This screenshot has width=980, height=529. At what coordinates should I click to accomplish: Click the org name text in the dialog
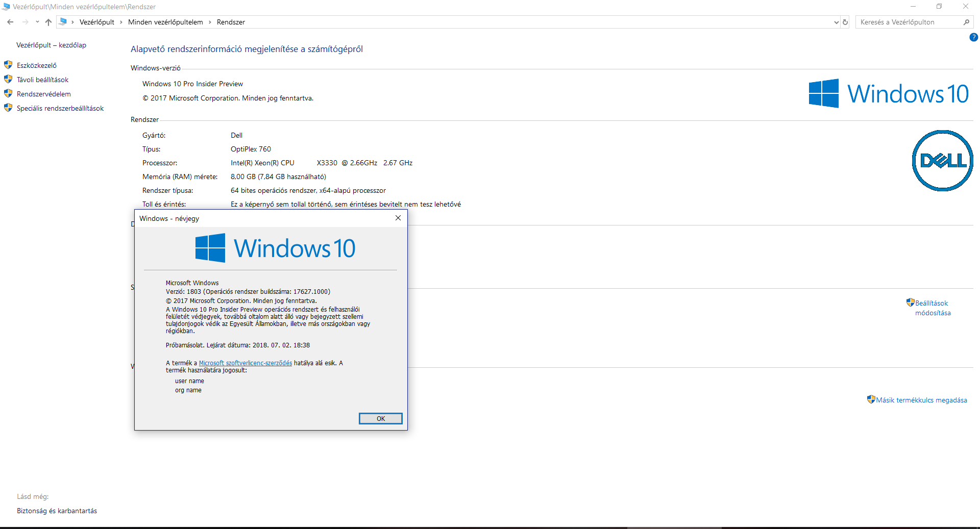click(188, 390)
